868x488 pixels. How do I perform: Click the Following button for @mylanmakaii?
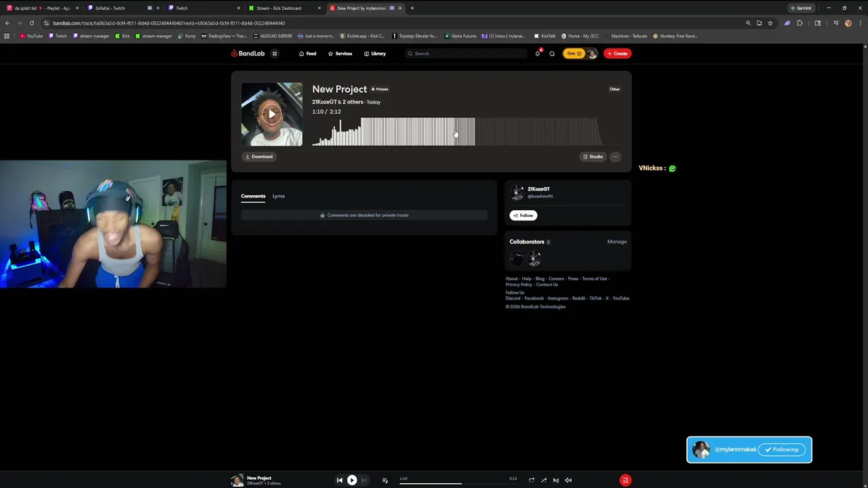781,449
